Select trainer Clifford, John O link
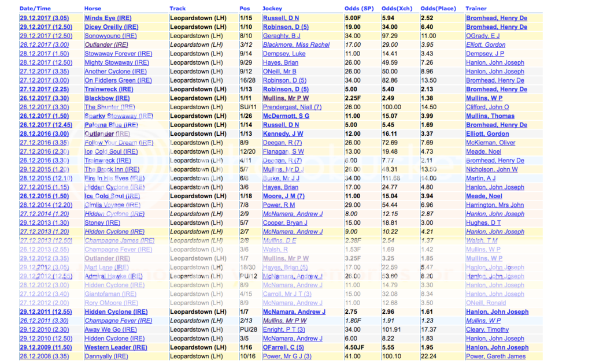The width and height of the screenshot is (592, 364). pyautogui.click(x=487, y=107)
